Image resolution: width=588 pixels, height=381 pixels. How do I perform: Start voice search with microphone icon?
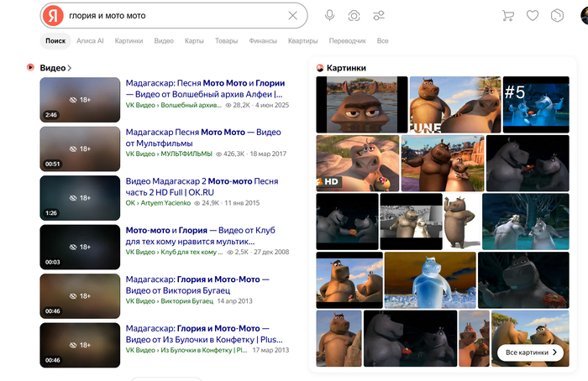[x=329, y=15]
